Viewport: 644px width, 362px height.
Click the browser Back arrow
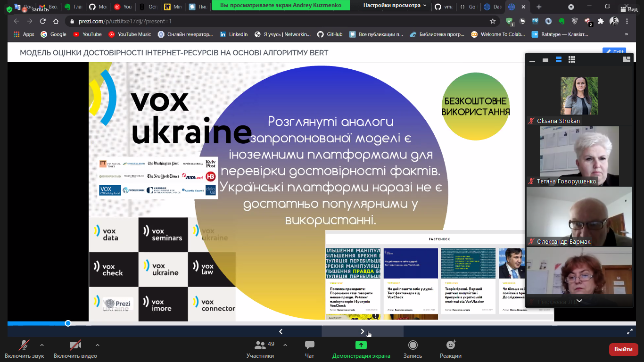17,21
